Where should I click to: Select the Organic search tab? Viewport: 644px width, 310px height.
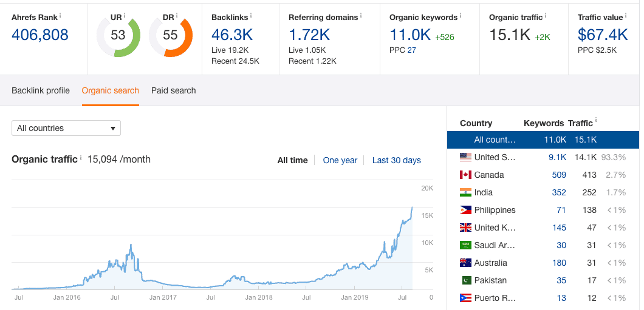(x=110, y=90)
